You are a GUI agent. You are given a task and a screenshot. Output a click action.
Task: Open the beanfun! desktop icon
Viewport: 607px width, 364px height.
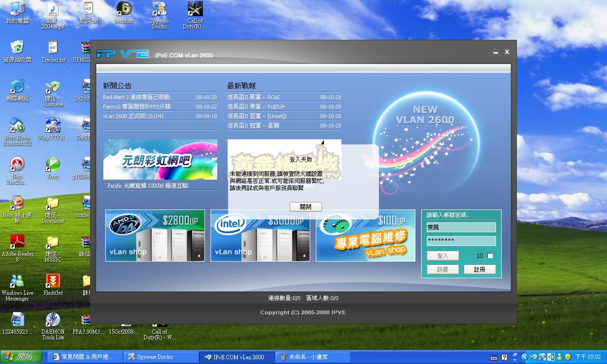[x=123, y=9]
